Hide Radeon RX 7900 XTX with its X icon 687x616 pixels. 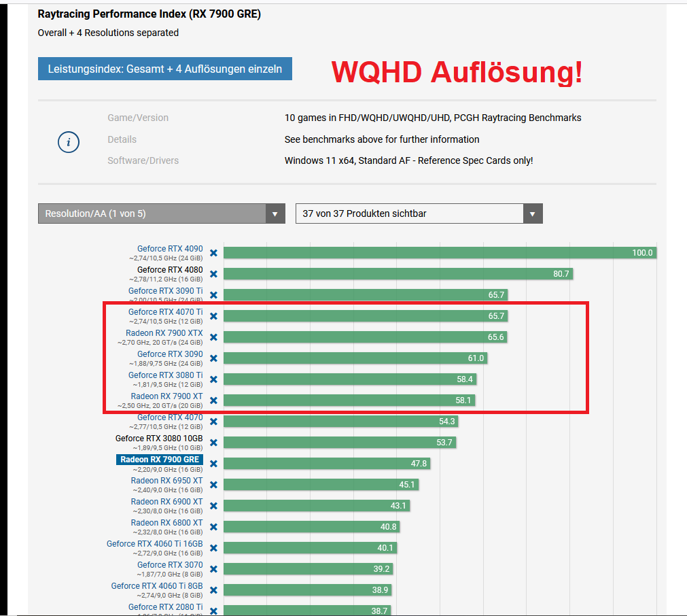point(213,337)
